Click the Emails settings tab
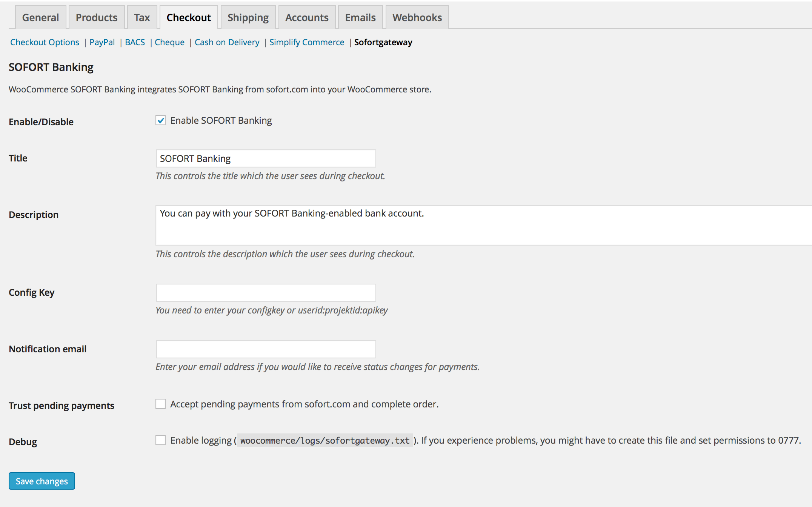The width and height of the screenshot is (812, 507). click(359, 17)
